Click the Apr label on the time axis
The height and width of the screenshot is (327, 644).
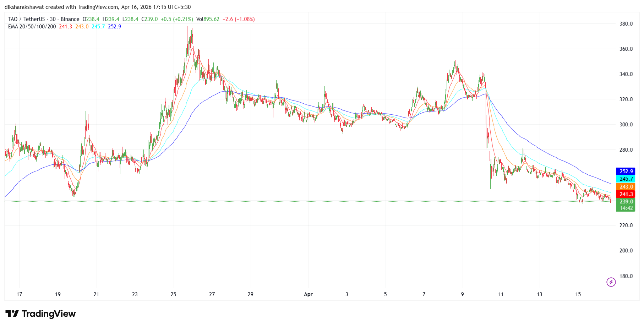[x=308, y=294]
